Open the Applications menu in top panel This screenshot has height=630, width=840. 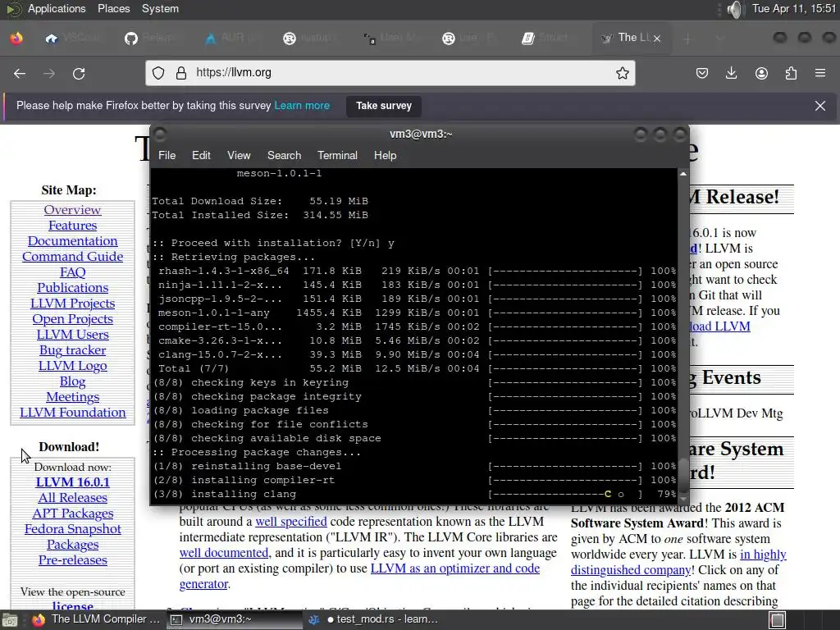(x=57, y=8)
